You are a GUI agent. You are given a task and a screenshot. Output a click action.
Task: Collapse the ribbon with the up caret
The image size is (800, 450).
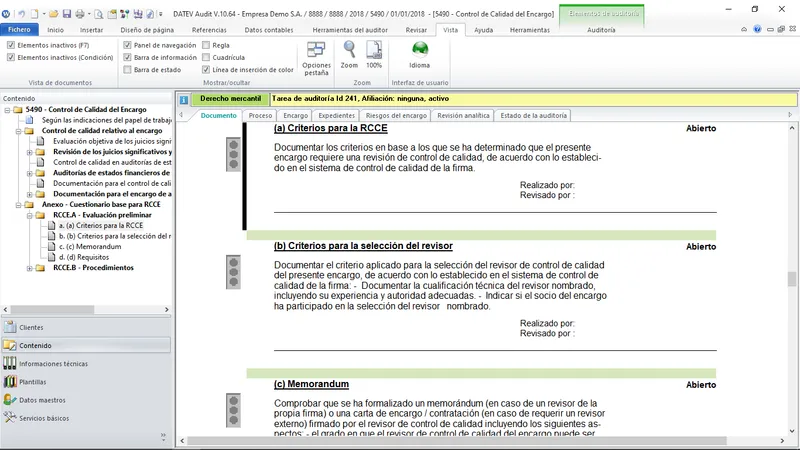744,30
